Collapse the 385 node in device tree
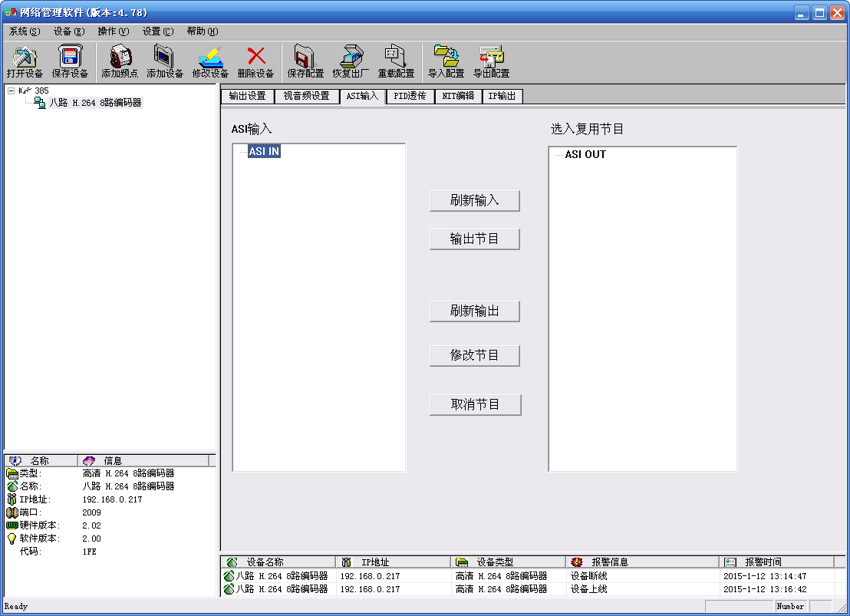Image resolution: width=850 pixels, height=616 pixels. coord(11,91)
